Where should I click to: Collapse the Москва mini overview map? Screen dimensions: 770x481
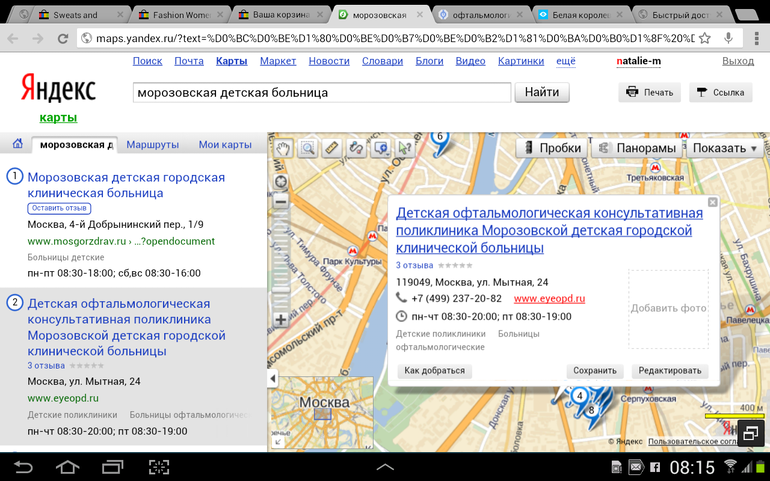coord(277,443)
